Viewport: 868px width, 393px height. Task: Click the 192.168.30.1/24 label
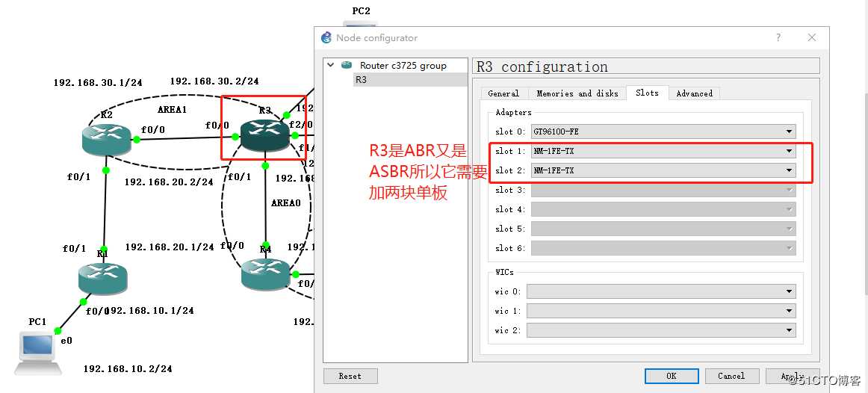[x=98, y=82]
